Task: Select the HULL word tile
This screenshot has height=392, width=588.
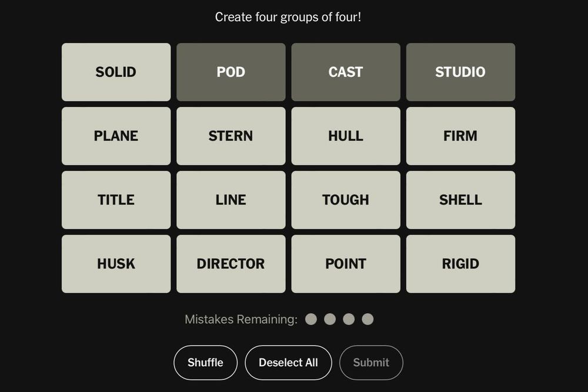Action: click(346, 136)
